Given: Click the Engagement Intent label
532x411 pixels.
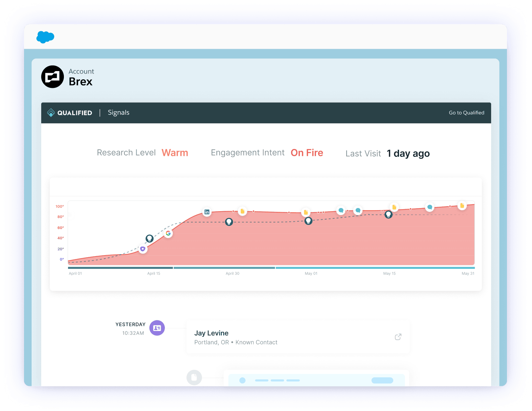Looking at the screenshot, I should 248,153.
